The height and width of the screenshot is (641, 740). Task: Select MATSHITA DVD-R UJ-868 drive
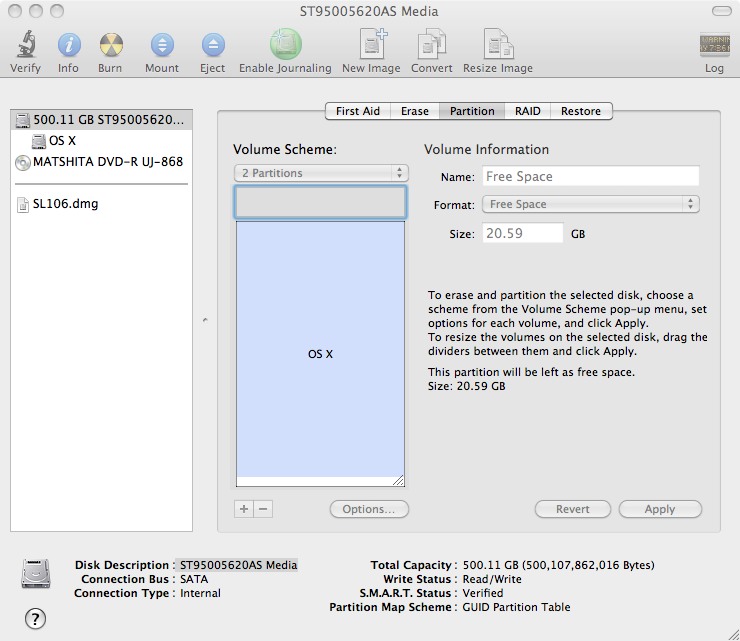tap(101, 162)
